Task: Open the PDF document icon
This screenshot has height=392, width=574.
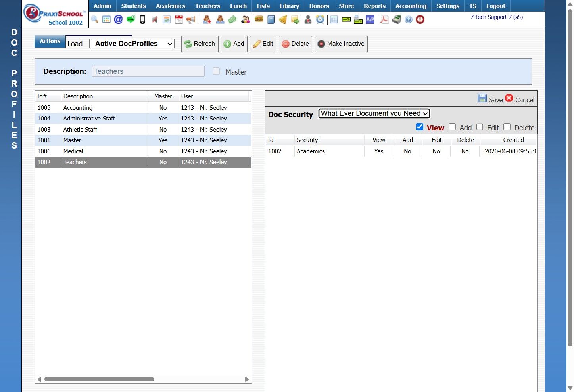Action: (384, 19)
